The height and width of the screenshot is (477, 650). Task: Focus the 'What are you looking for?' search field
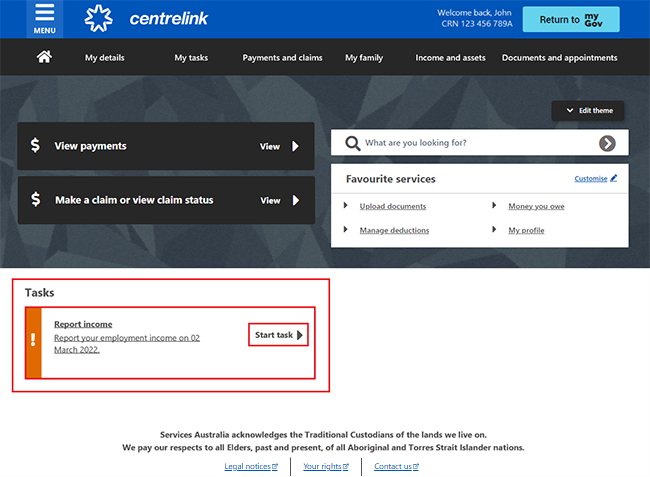pyautogui.click(x=479, y=143)
